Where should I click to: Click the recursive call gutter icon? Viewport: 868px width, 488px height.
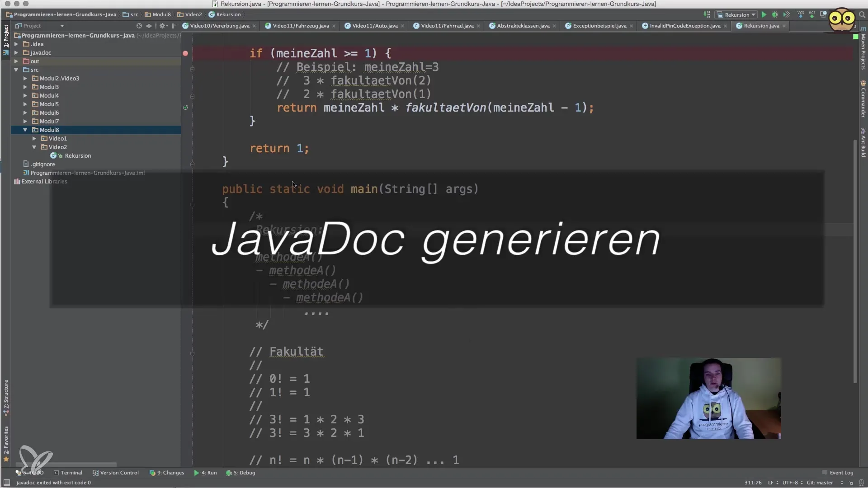point(185,108)
